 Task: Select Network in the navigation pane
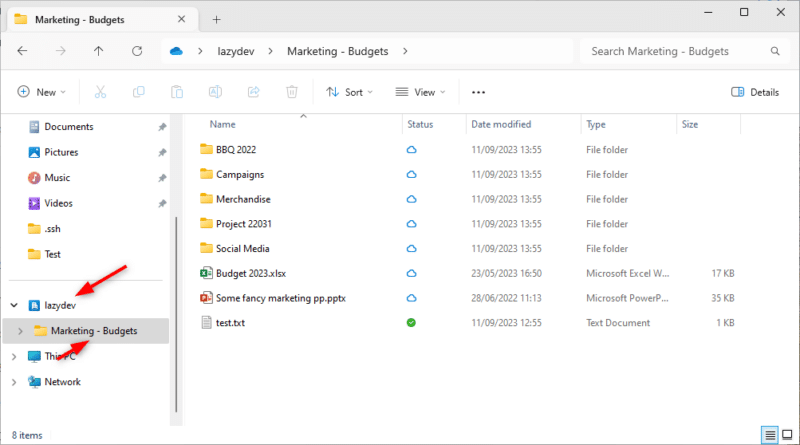click(62, 382)
